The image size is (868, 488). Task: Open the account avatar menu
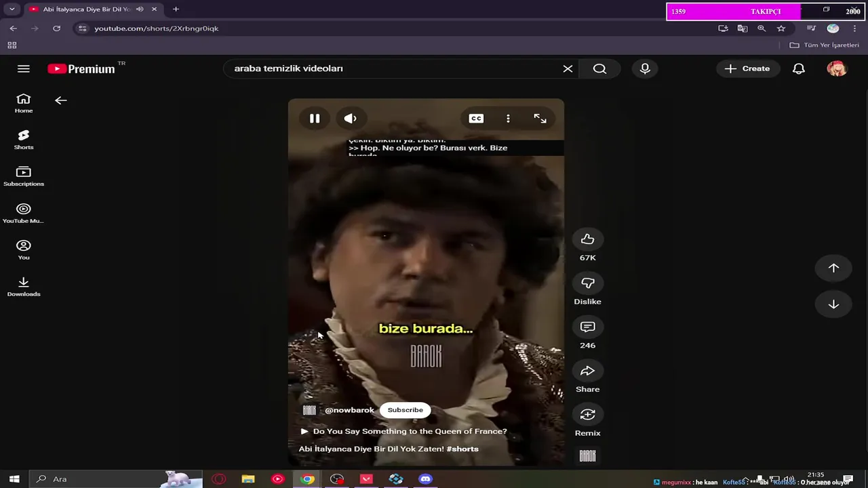[x=837, y=68]
